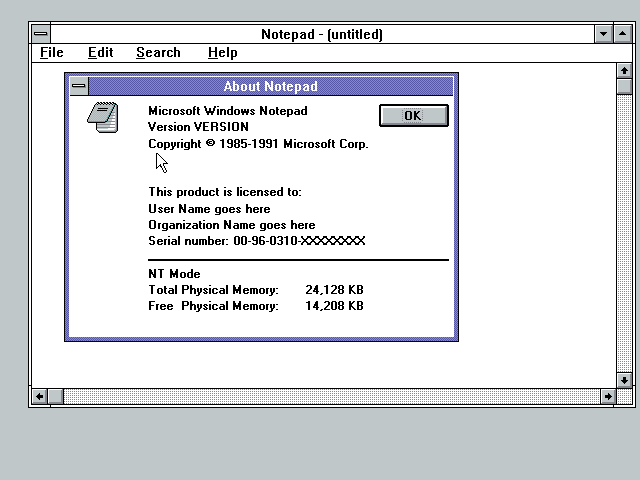Click the vertical scrollbar thumb

(624, 87)
